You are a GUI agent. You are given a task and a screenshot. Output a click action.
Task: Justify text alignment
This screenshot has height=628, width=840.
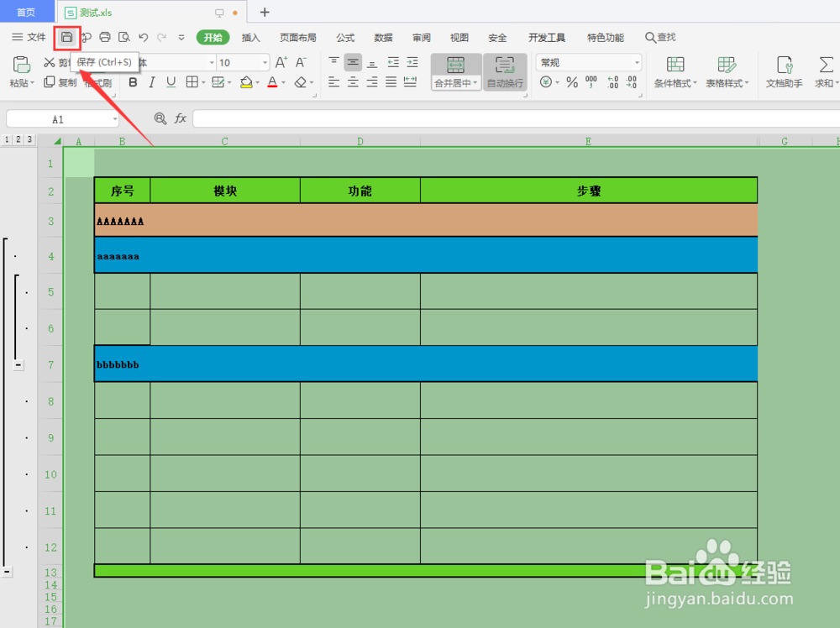(x=391, y=82)
